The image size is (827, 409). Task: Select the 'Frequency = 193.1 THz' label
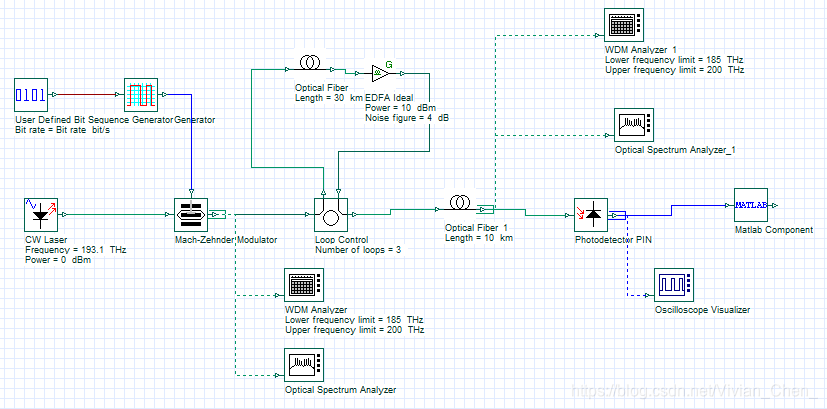click(75, 250)
